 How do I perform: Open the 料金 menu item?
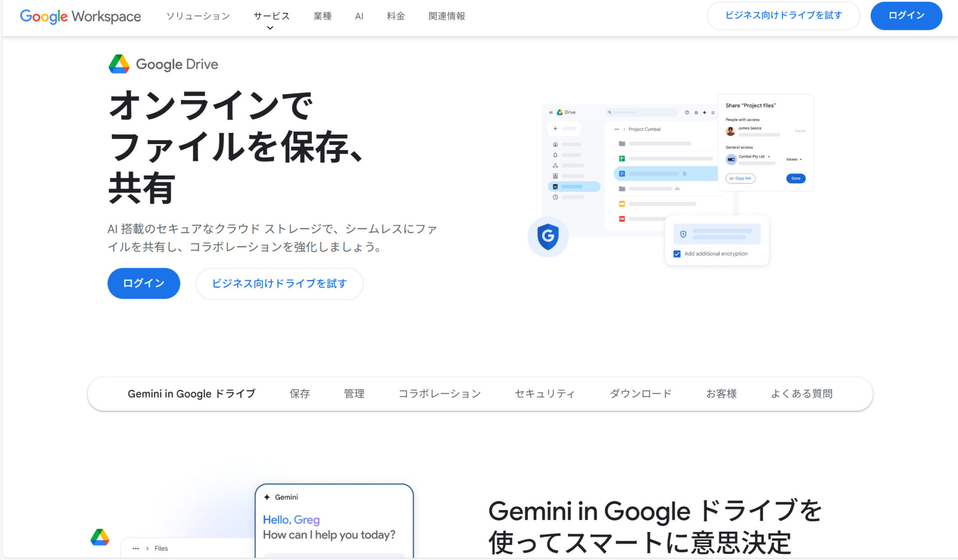pos(396,16)
